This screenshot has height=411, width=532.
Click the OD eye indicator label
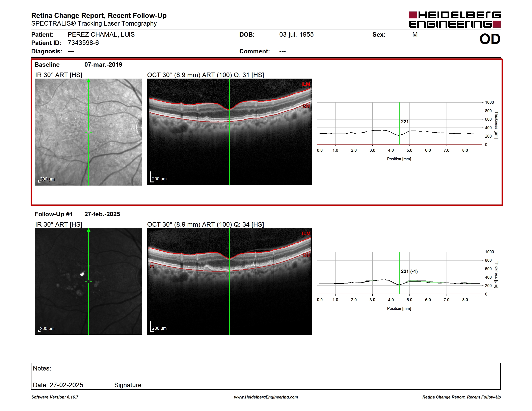pyautogui.click(x=490, y=39)
